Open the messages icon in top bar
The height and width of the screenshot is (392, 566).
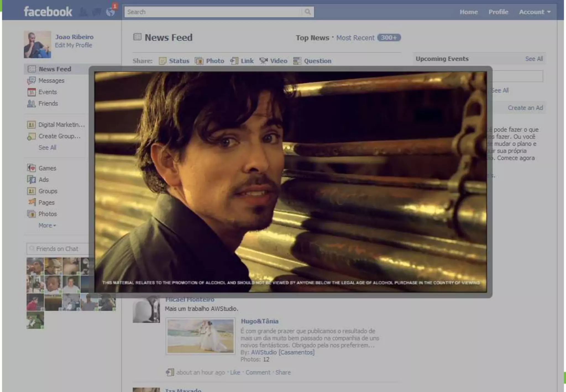[96, 12]
